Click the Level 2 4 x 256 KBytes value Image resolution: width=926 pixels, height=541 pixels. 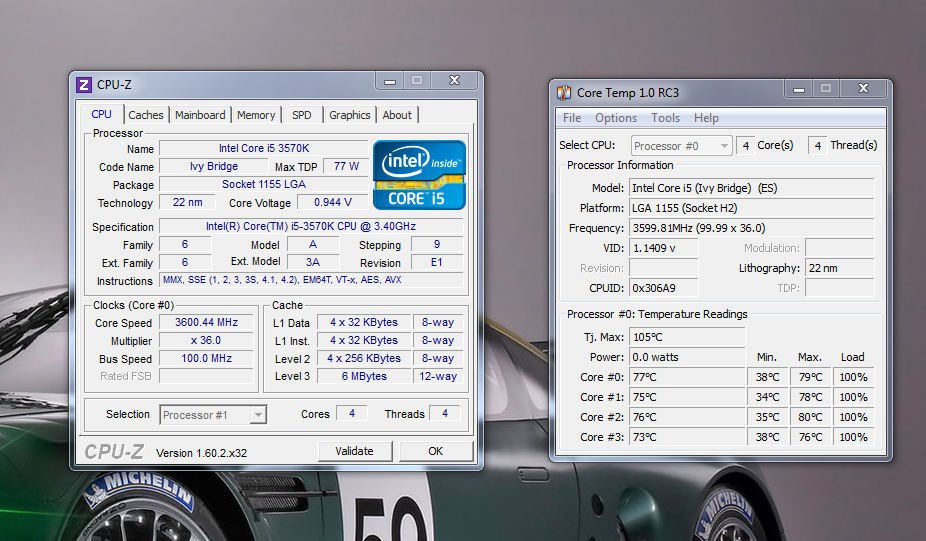(364, 359)
